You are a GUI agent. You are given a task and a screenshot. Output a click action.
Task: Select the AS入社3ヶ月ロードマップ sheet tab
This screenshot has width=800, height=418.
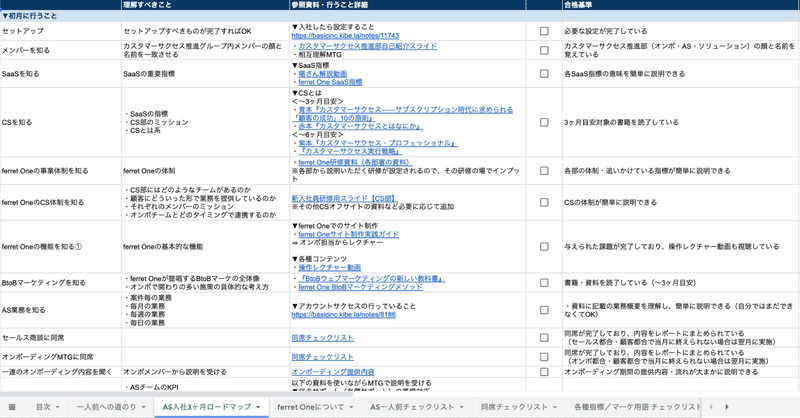pyautogui.click(x=207, y=407)
